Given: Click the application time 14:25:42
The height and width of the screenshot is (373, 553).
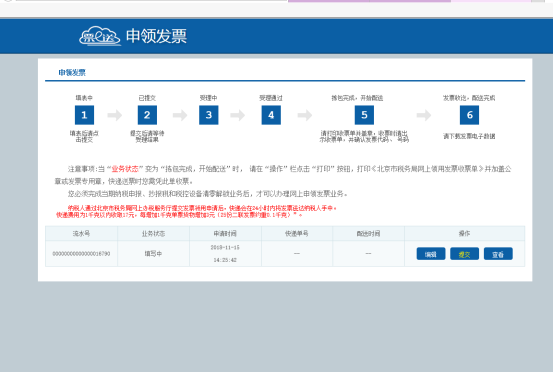Looking at the screenshot, I should pyautogui.click(x=225, y=260).
